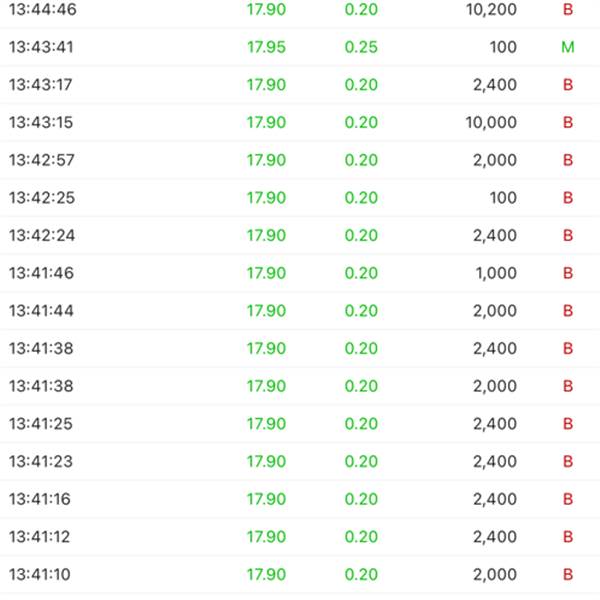Click the 1,000 volume cell
Image resolution: width=600 pixels, height=600 pixels.
point(495,273)
